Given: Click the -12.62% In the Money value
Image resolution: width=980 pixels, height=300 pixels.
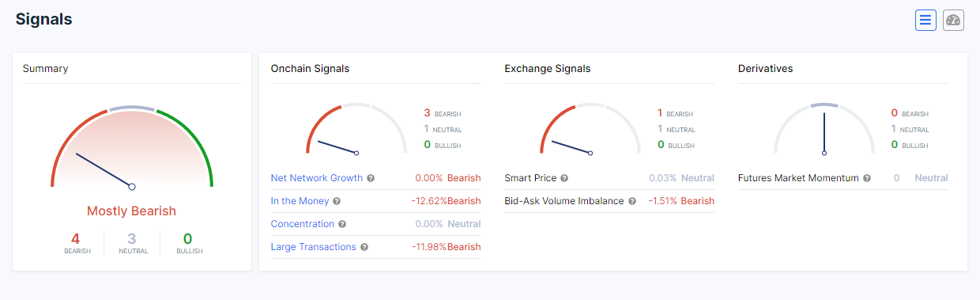Looking at the screenshot, I should 429,201.
